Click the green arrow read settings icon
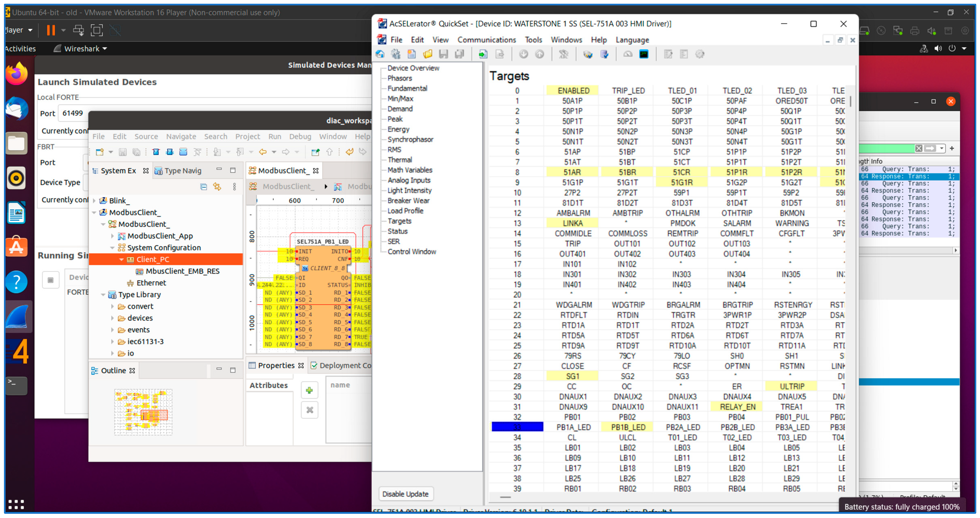 click(483, 54)
